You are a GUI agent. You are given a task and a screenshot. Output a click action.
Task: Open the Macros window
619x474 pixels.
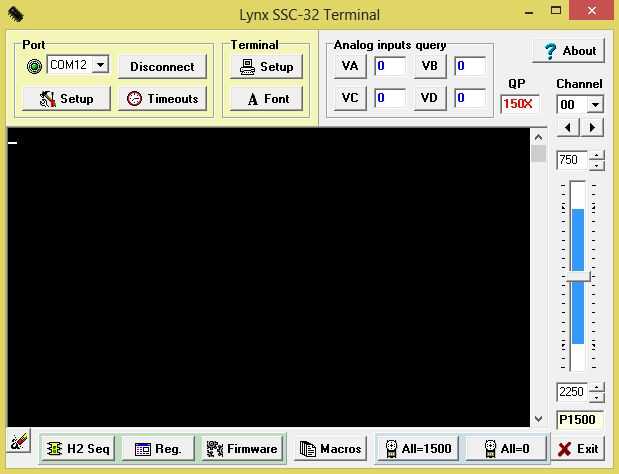(330, 448)
